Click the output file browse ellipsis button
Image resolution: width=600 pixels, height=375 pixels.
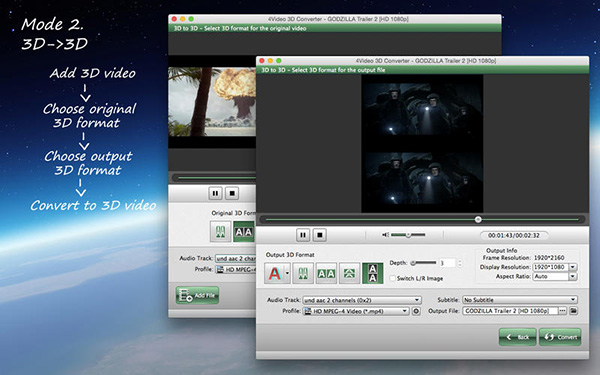[x=562, y=311]
